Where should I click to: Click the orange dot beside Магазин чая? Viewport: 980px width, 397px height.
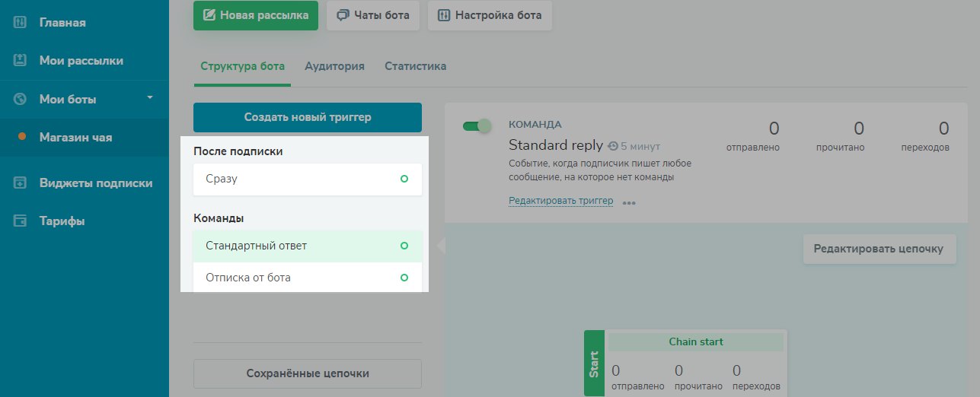(x=22, y=138)
